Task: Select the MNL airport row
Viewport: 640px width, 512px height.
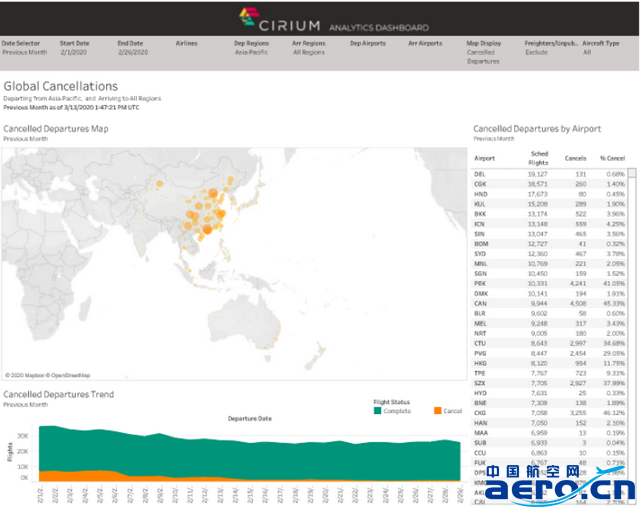Action: pyautogui.click(x=549, y=264)
